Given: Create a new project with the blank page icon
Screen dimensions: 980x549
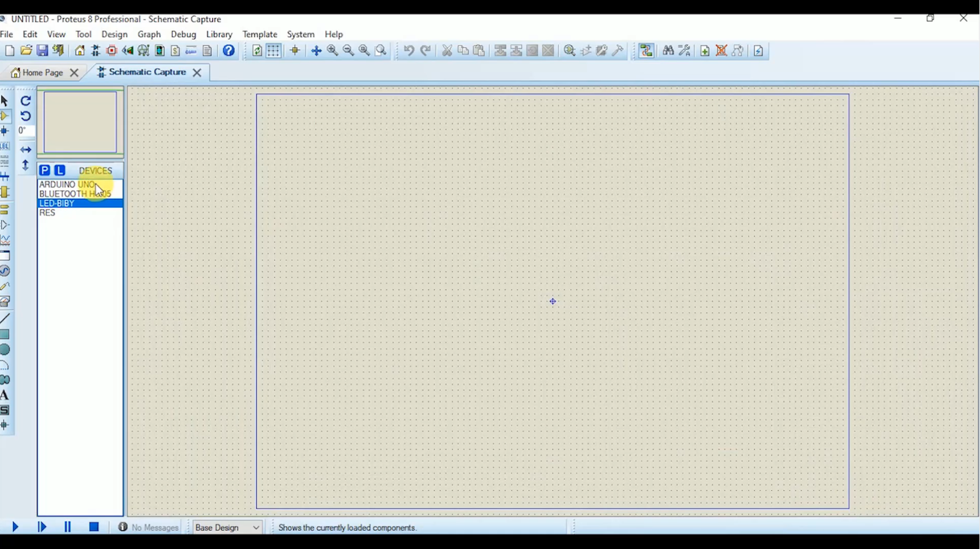Looking at the screenshot, I should point(10,51).
